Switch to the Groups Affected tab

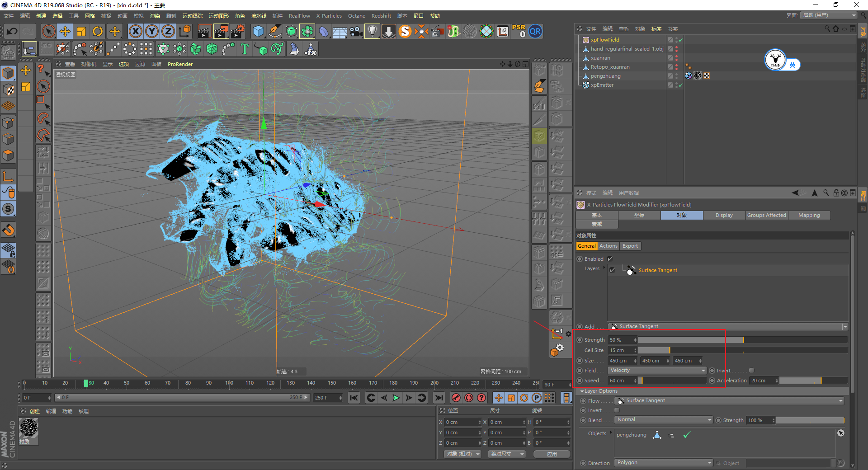(766, 215)
